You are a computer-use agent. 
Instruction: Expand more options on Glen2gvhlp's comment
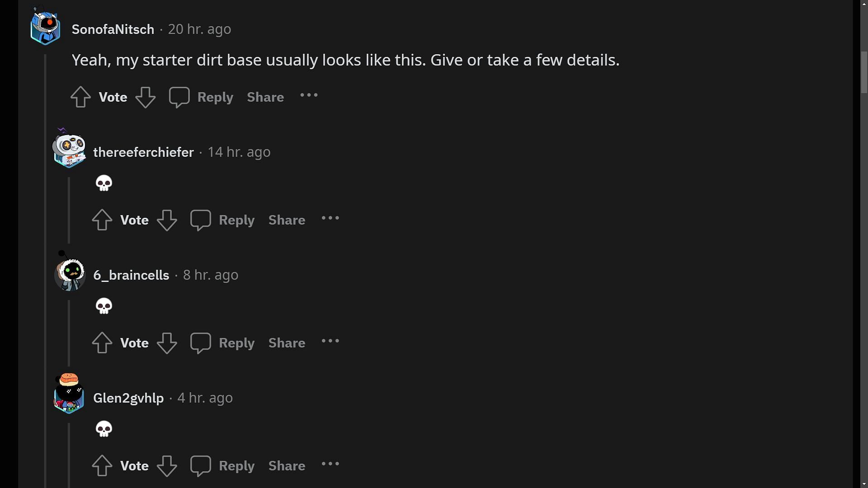(x=330, y=465)
